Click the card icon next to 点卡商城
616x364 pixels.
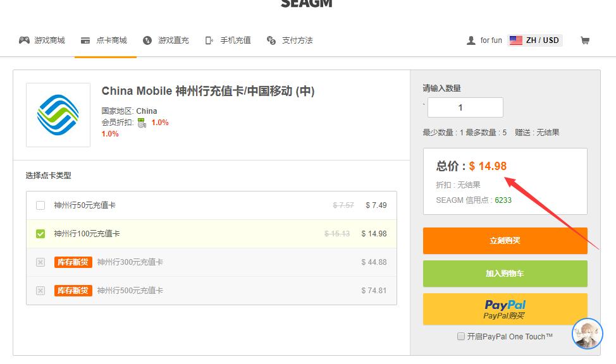pyautogui.click(x=85, y=40)
